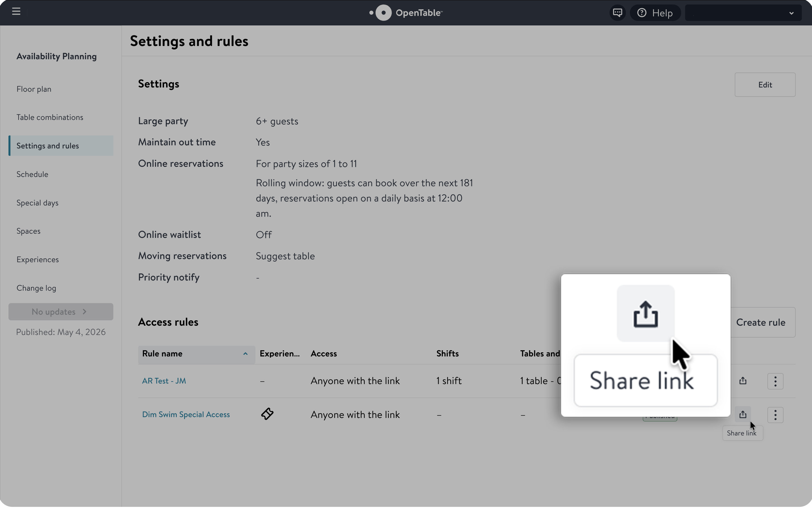The width and height of the screenshot is (812, 508).
Task: Open Dim Swim Special Access rule
Action: 186,414
